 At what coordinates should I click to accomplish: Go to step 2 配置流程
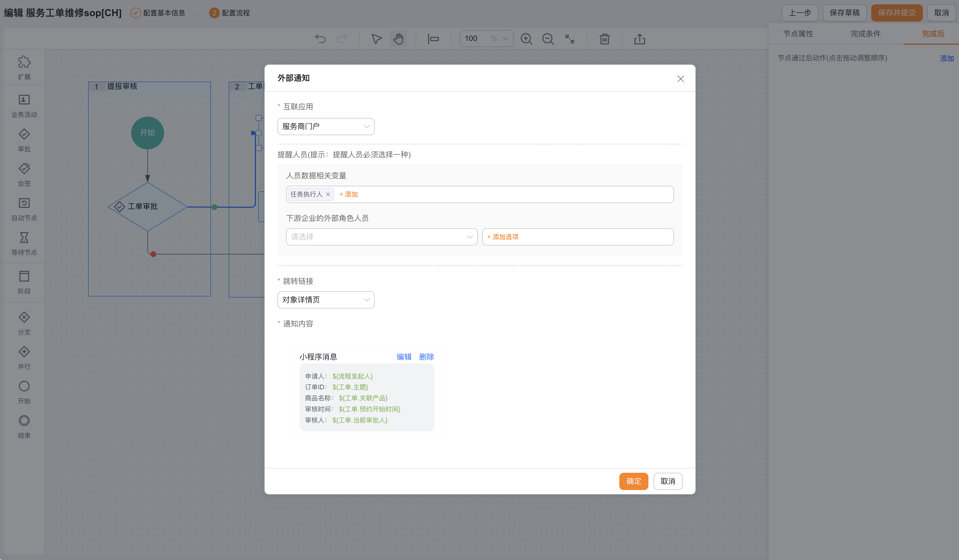click(230, 13)
